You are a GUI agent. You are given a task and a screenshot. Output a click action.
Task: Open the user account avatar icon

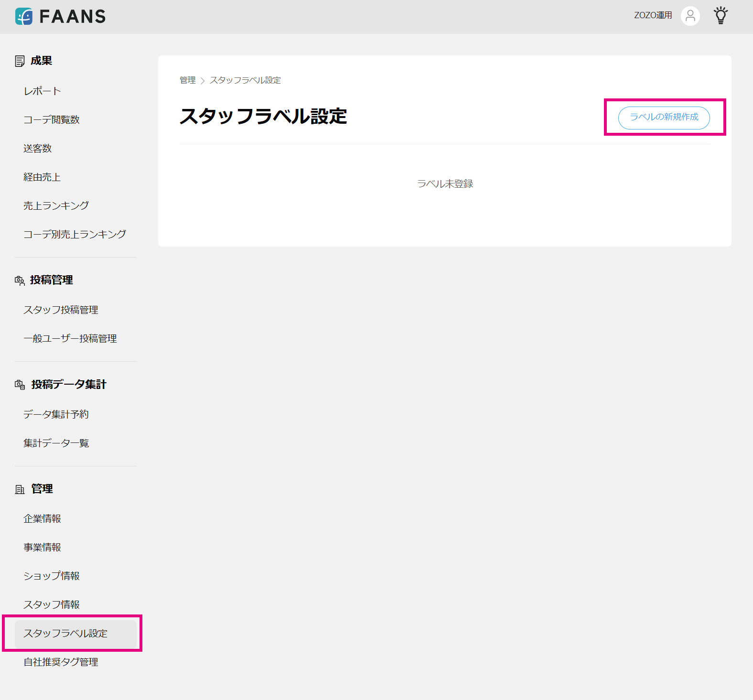tap(690, 16)
